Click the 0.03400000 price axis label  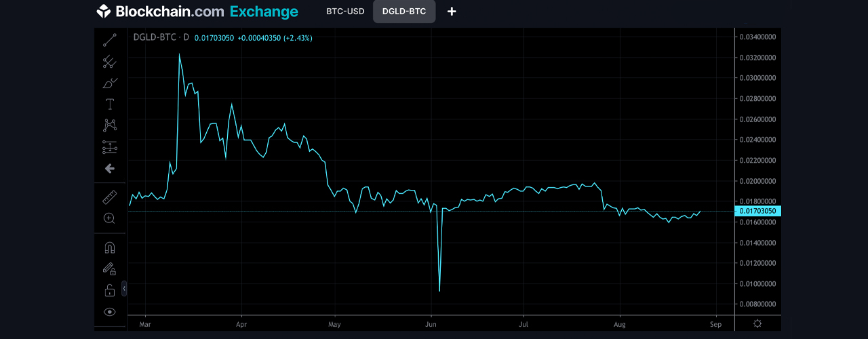coord(757,37)
